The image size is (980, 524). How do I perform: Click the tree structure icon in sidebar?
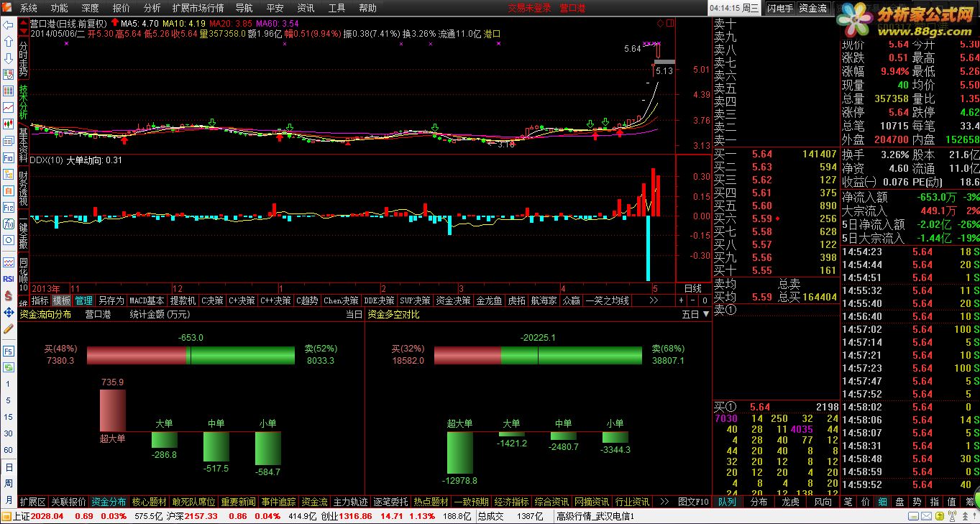pos(8,174)
